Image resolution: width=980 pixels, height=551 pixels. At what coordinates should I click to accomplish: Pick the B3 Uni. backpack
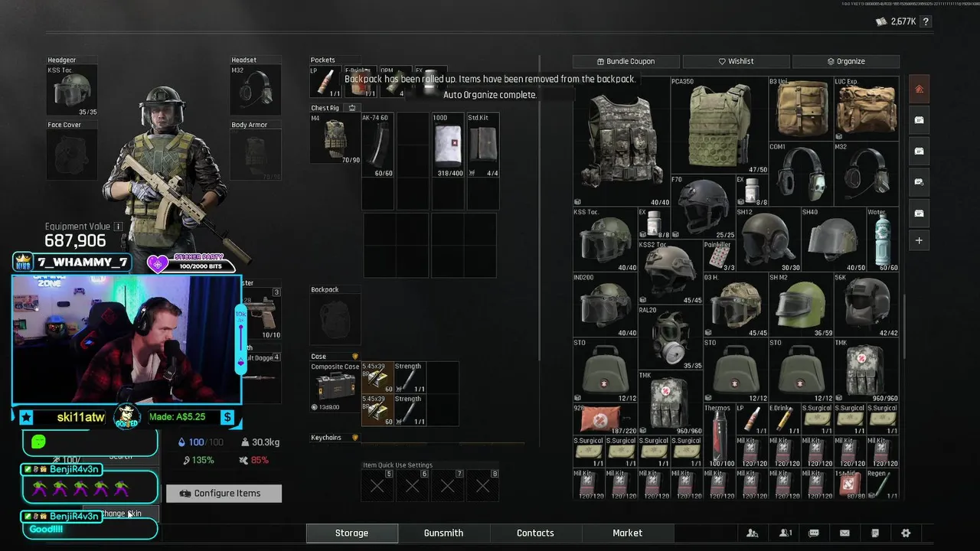coord(801,109)
